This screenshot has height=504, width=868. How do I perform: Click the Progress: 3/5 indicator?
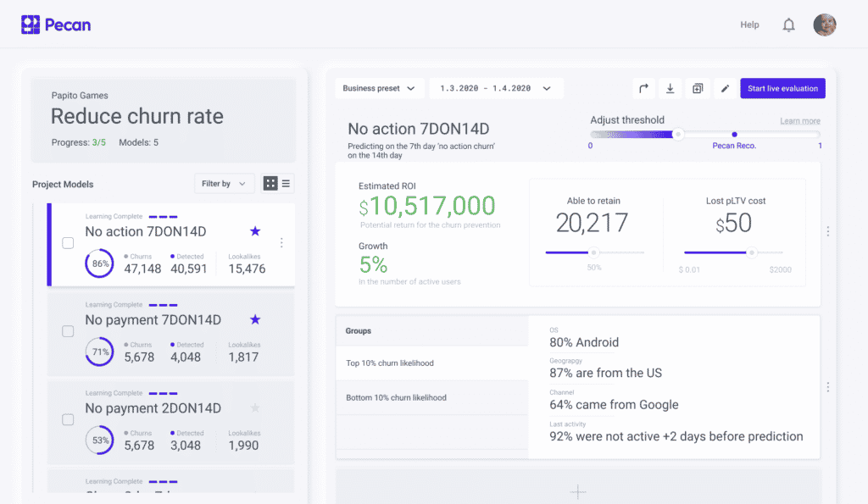pos(79,143)
